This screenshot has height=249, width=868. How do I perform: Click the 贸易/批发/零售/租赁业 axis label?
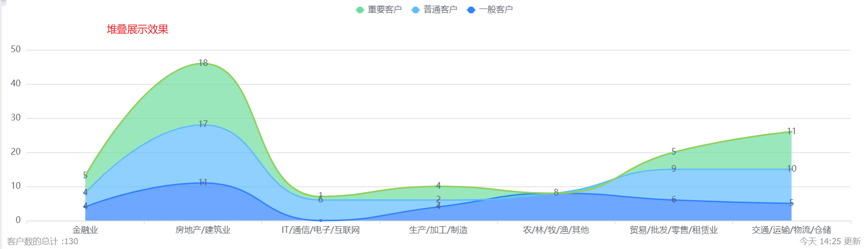673,230
